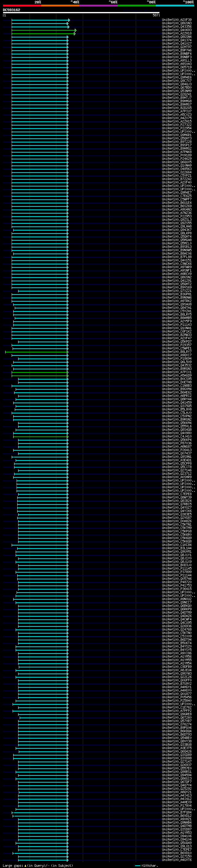Select hit label UniRef100_Q9M4E6

pos(177,78)
